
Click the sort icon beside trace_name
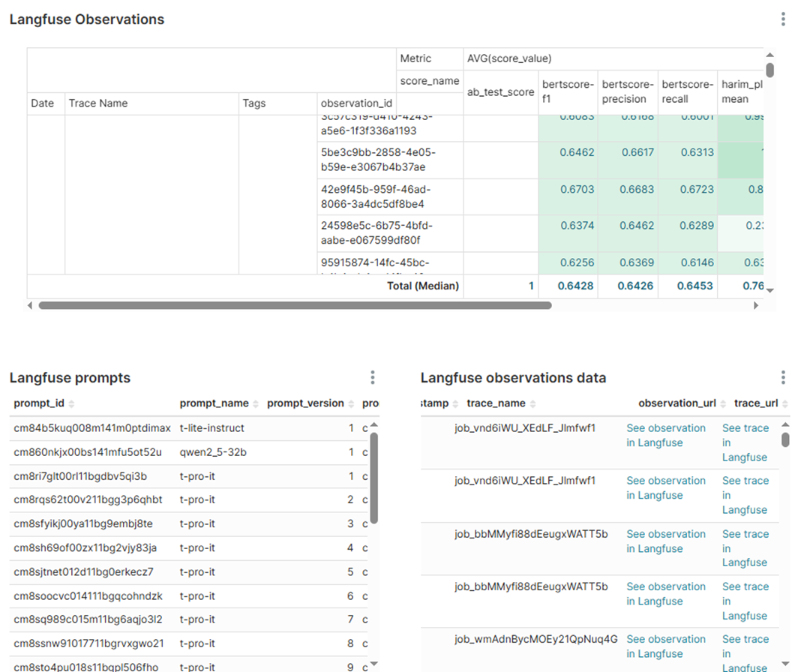[x=533, y=404]
